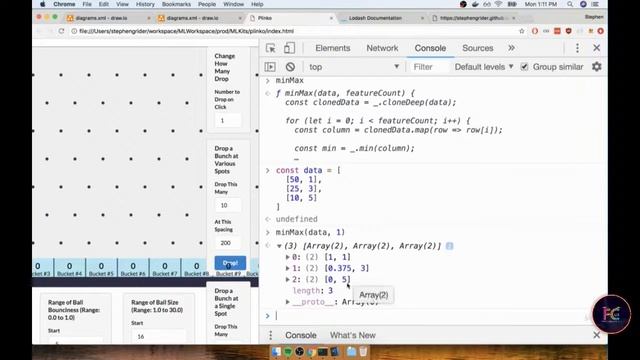Screen dimensions: 640x360
Task: Click the 'const data = [' console entry
Action: coord(308,170)
